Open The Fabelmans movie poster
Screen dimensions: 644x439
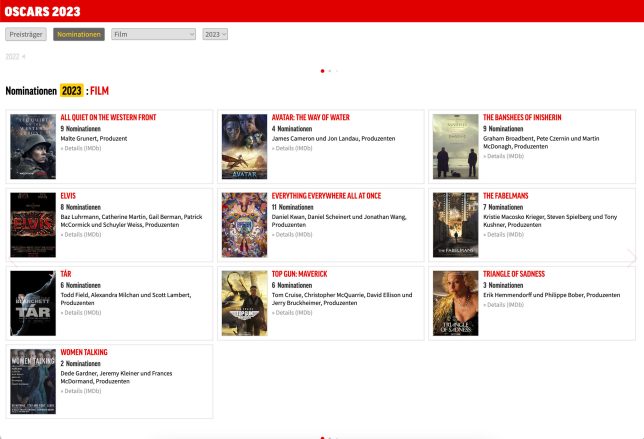coord(455,225)
